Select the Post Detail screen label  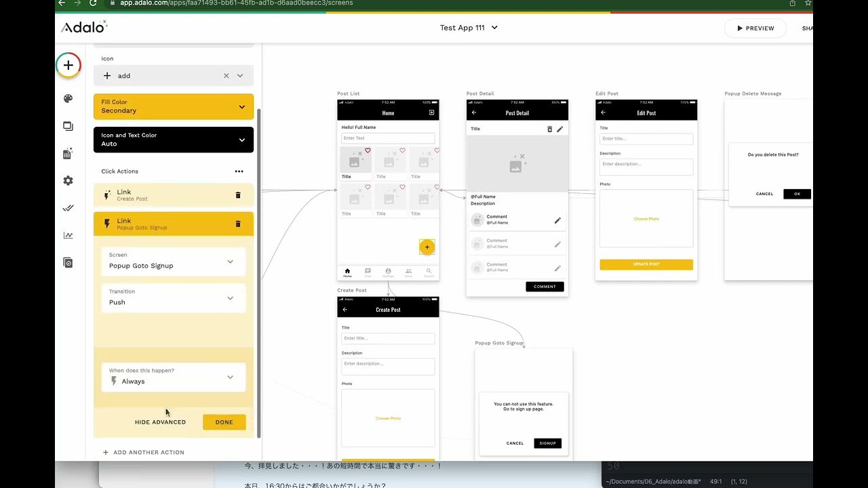click(x=480, y=94)
